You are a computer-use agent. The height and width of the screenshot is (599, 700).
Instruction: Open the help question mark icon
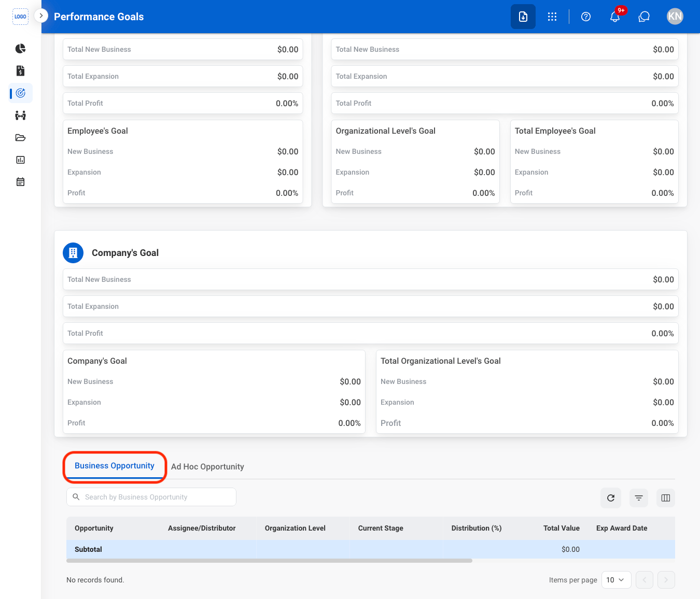click(586, 17)
